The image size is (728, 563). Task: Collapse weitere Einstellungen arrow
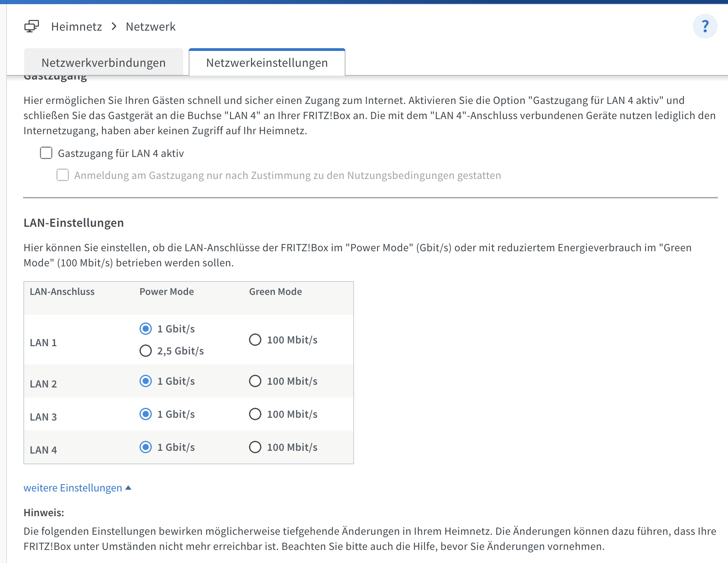coord(128,488)
